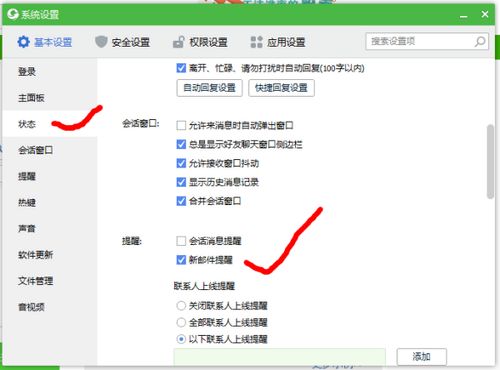This screenshot has width=500, height=370.
Task: Click the 添加 button
Action: click(x=422, y=357)
